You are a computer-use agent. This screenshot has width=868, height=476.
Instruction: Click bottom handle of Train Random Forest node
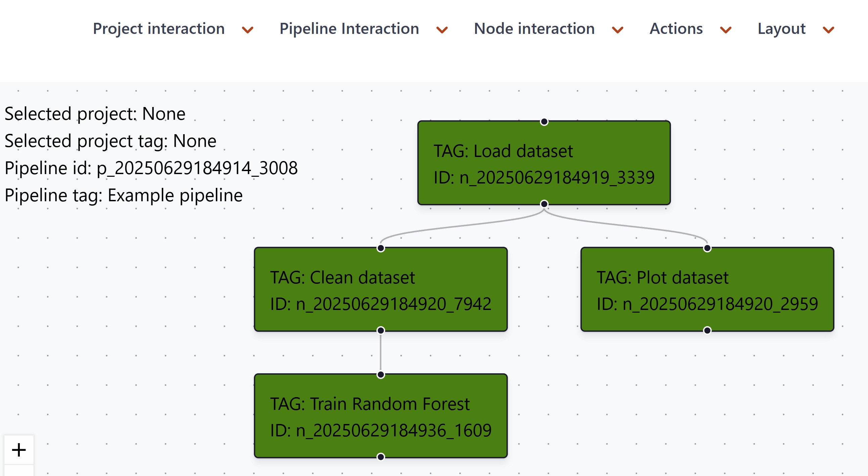pyautogui.click(x=381, y=457)
